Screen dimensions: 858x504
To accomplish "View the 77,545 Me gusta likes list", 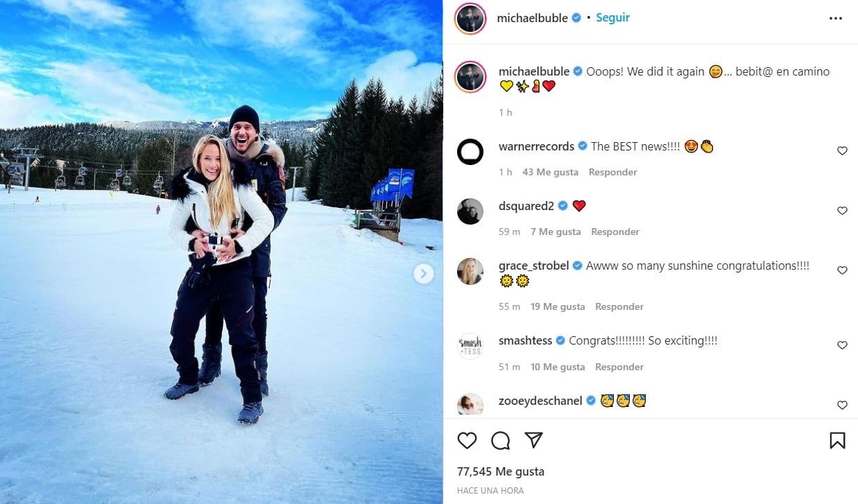I will point(501,471).
